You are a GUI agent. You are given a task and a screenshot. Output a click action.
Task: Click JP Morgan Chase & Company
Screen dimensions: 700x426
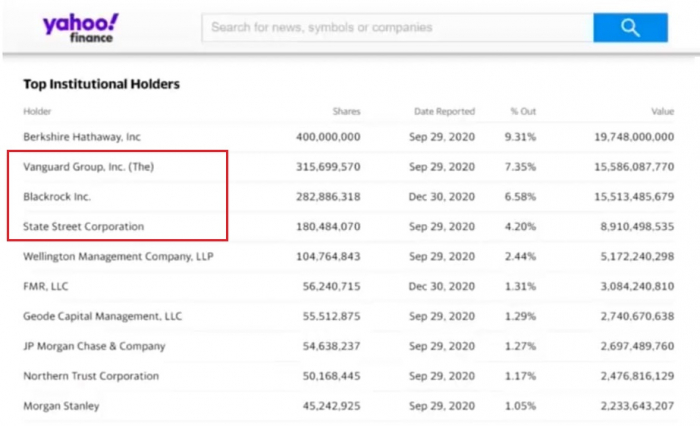click(94, 346)
